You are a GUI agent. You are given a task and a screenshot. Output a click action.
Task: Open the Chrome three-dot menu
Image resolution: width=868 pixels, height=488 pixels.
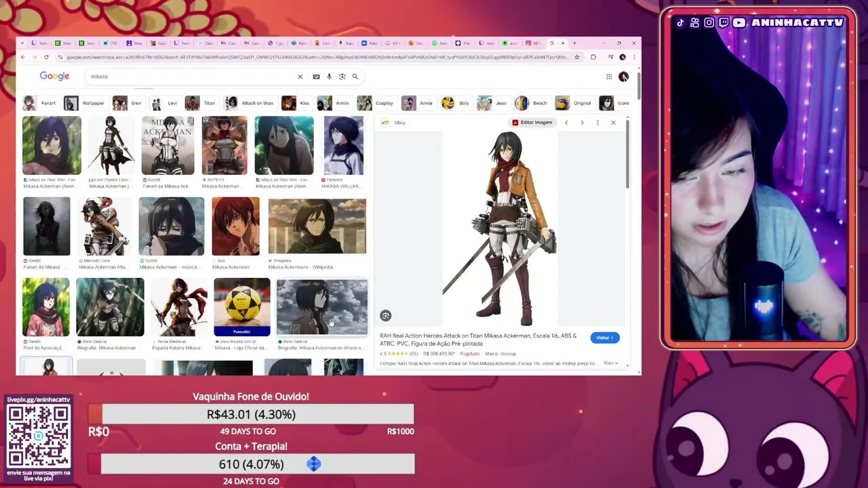(634, 57)
